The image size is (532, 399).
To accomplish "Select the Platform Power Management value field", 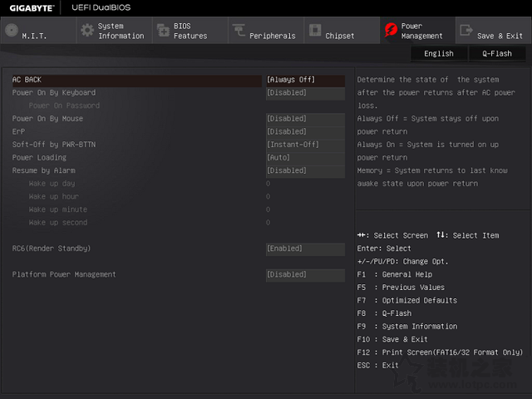I will [304, 274].
